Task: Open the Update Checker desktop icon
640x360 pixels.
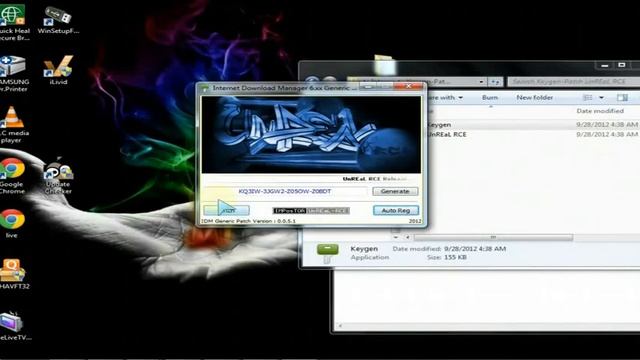Action: tap(58, 176)
